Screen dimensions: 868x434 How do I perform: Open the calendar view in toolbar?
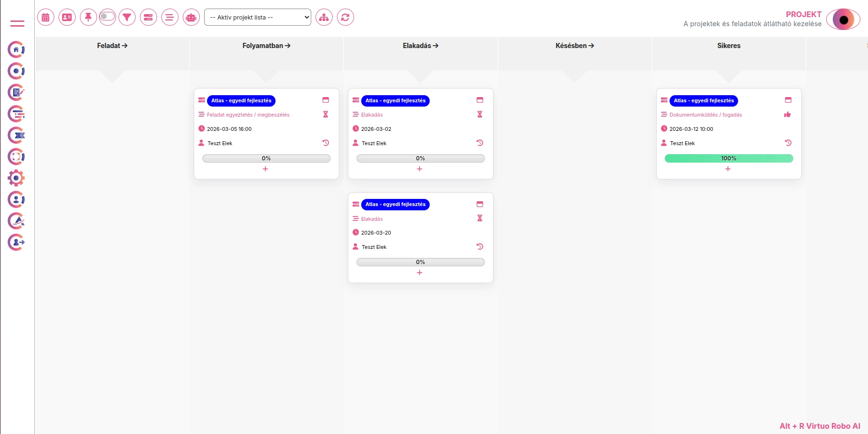(46, 18)
